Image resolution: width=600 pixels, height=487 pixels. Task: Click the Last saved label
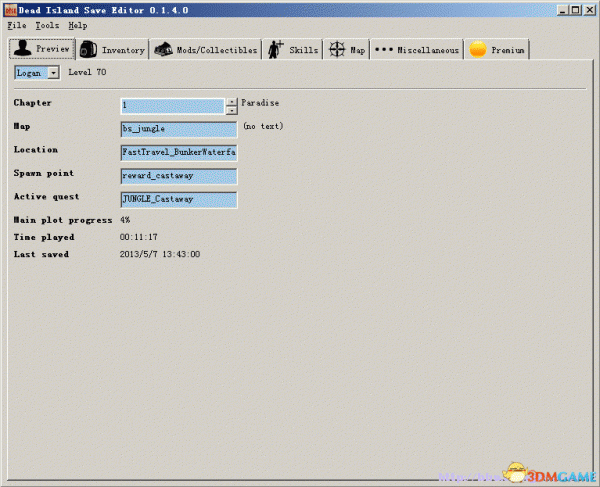point(41,254)
